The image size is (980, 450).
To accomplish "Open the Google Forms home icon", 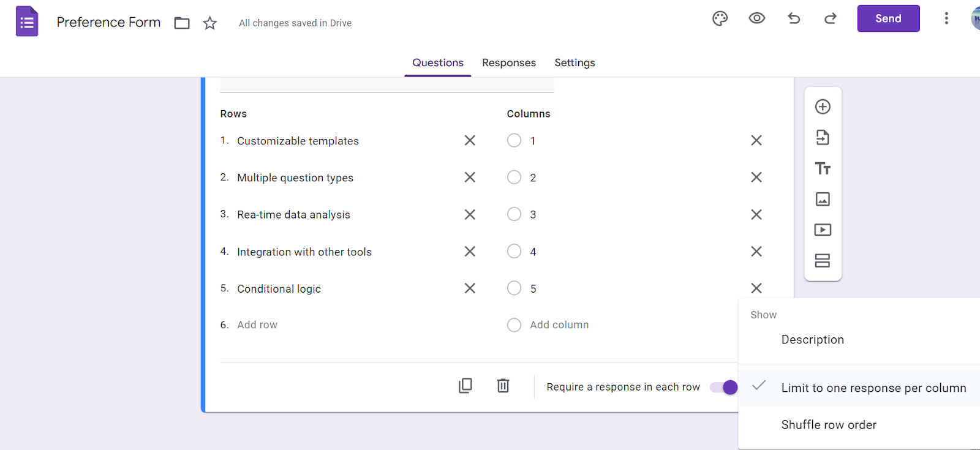I will pyautogui.click(x=27, y=21).
